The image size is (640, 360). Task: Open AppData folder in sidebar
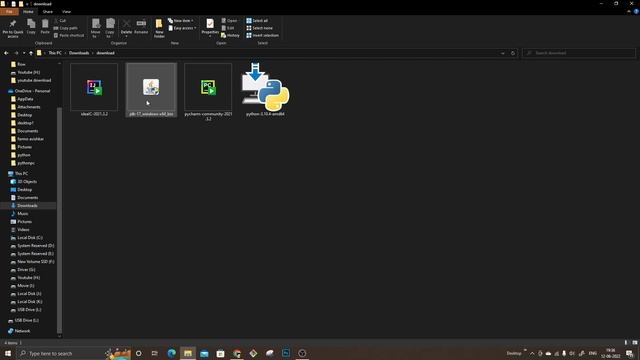pos(25,99)
